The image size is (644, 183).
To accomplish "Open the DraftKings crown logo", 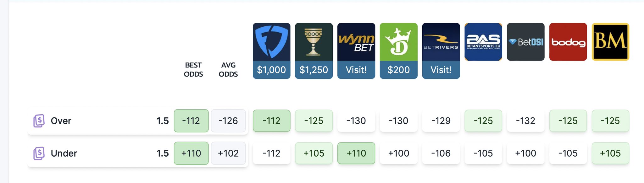I will pyautogui.click(x=398, y=42).
